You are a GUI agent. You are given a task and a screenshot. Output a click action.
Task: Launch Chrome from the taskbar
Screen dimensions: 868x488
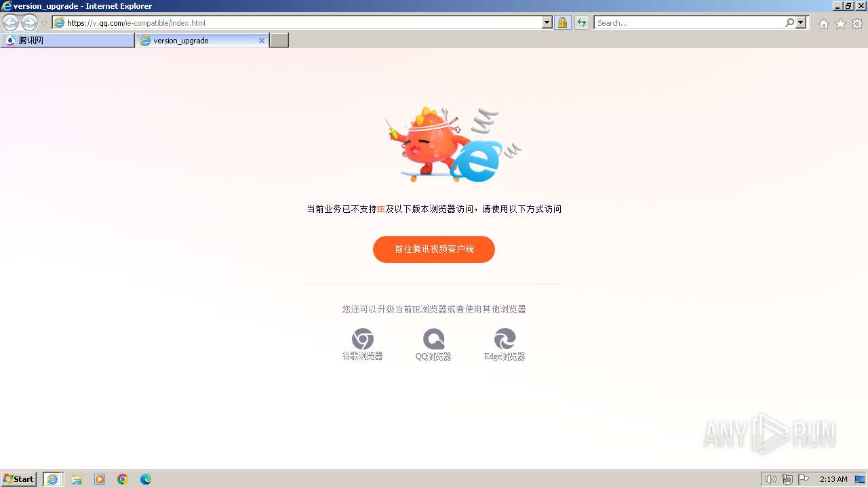point(123,479)
